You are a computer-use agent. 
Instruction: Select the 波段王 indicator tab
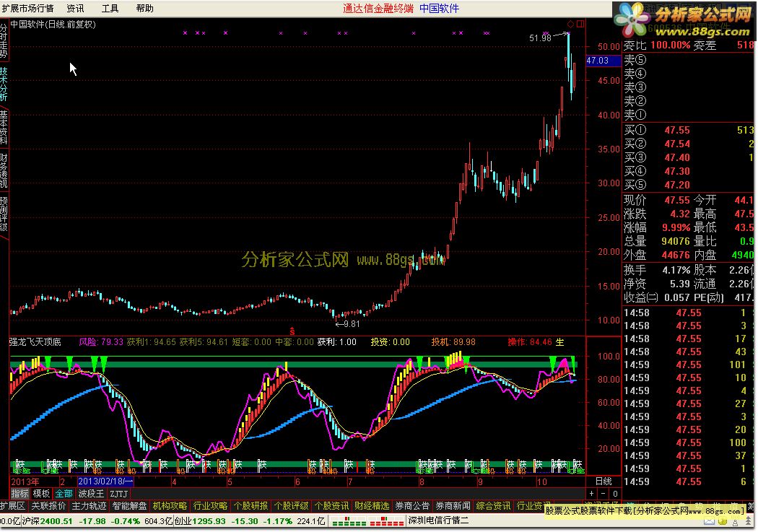(91, 494)
